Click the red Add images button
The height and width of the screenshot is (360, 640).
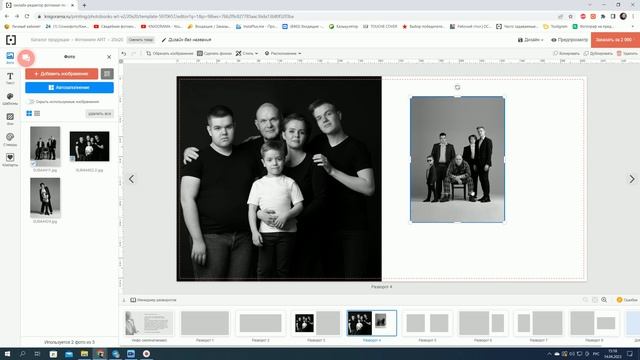[x=62, y=74]
